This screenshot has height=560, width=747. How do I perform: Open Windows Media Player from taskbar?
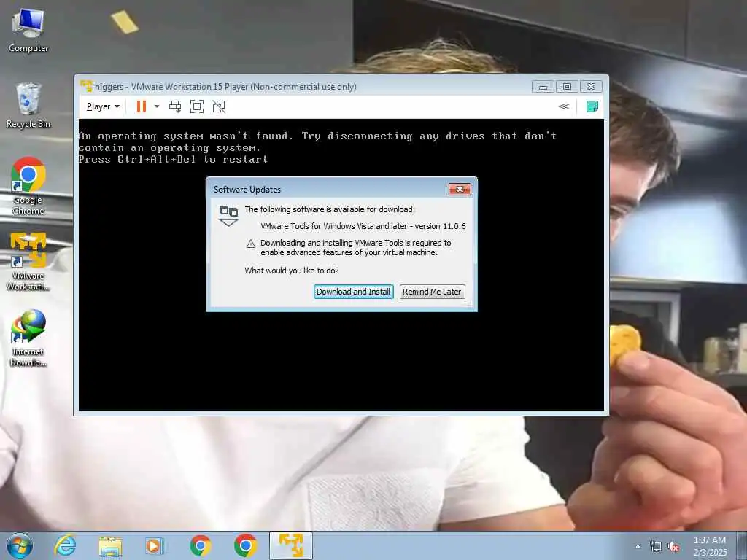pyautogui.click(x=154, y=545)
